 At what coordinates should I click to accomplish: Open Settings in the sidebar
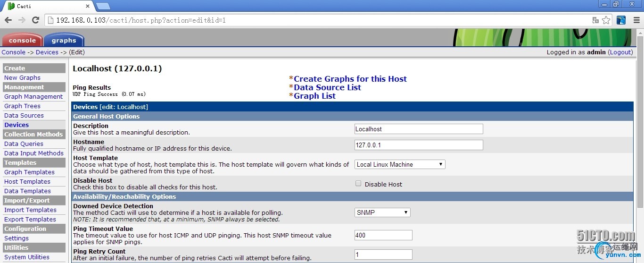coord(17,238)
